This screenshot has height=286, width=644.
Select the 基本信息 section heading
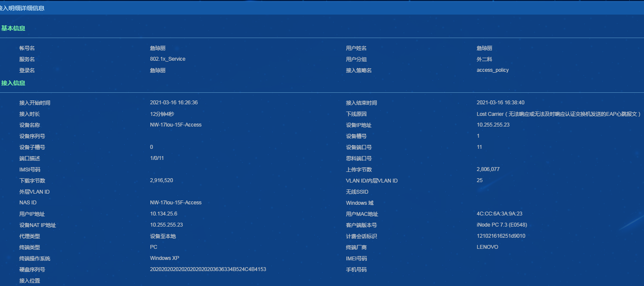(13, 28)
